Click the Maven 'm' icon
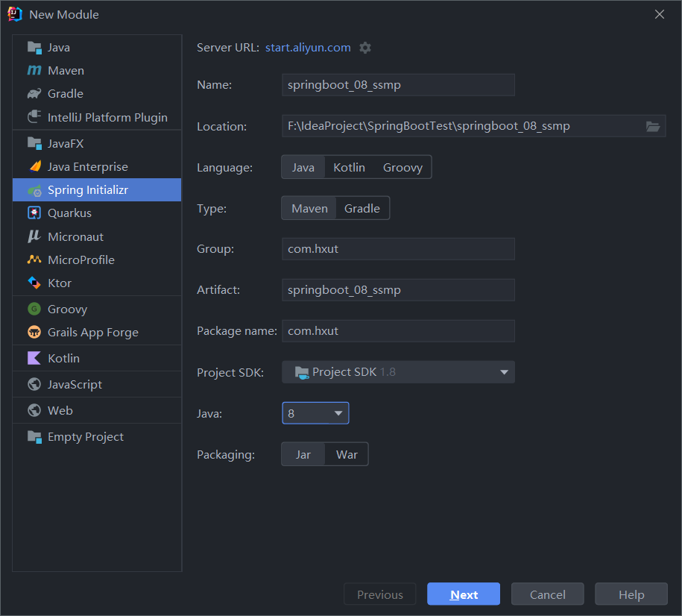682x616 pixels. point(34,70)
